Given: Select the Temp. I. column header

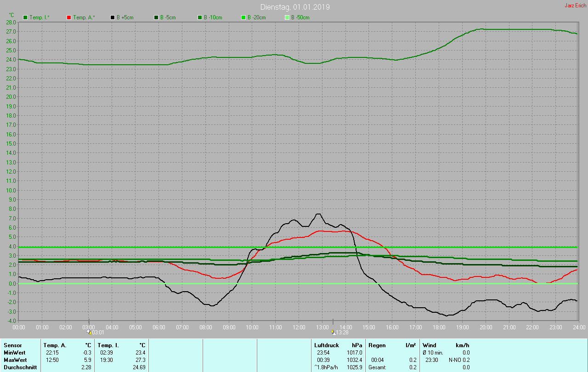Looking at the screenshot, I should pos(108,345).
